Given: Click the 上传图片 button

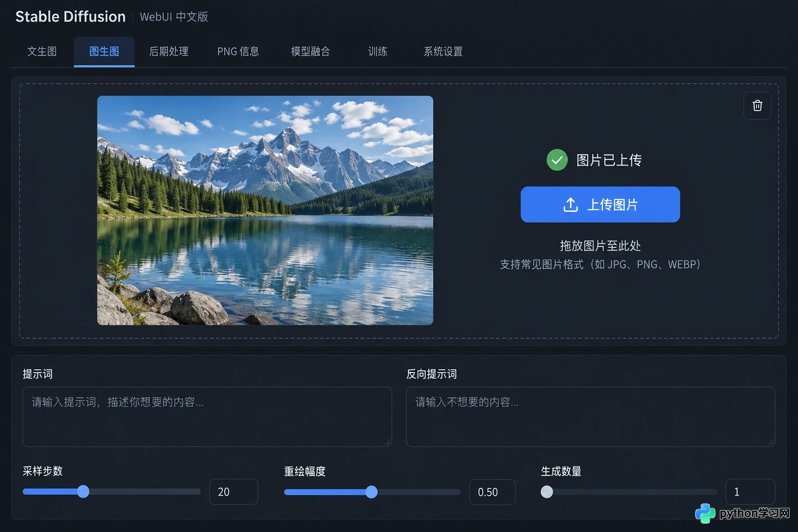Looking at the screenshot, I should (600, 204).
